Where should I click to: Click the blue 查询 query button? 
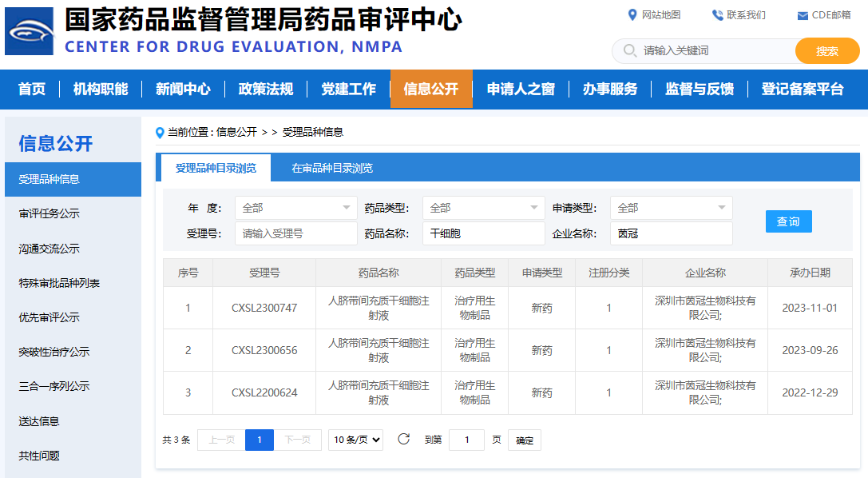[788, 221]
